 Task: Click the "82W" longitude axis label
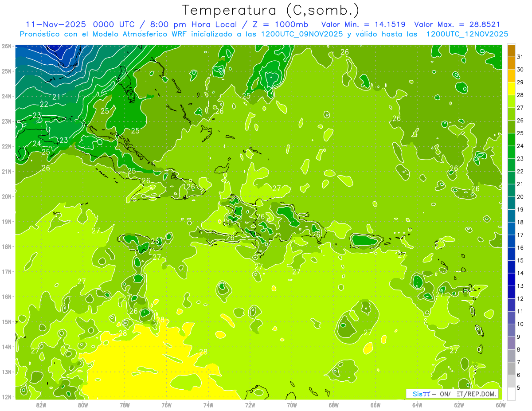tap(41, 405)
